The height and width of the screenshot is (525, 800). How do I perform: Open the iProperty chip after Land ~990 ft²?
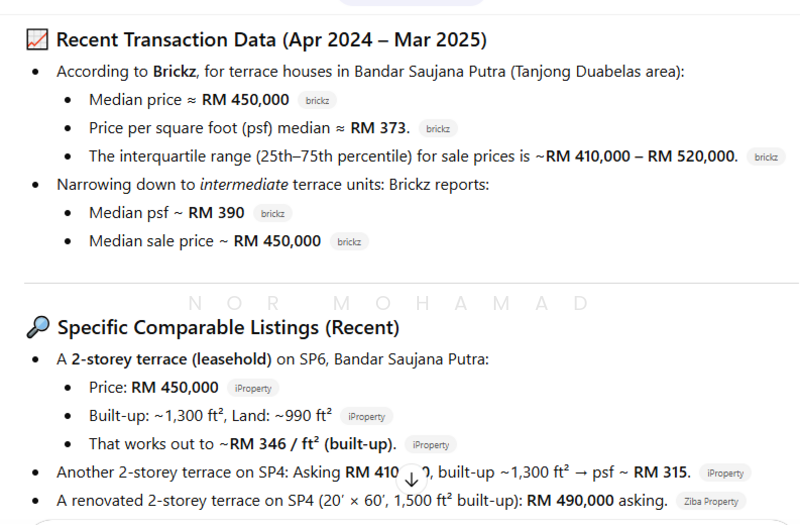coord(366,416)
